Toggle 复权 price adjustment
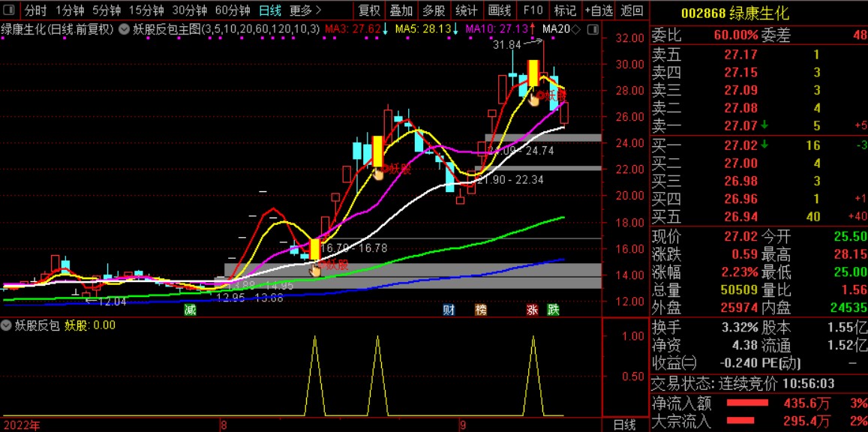The width and height of the screenshot is (868, 432). pyautogui.click(x=369, y=10)
